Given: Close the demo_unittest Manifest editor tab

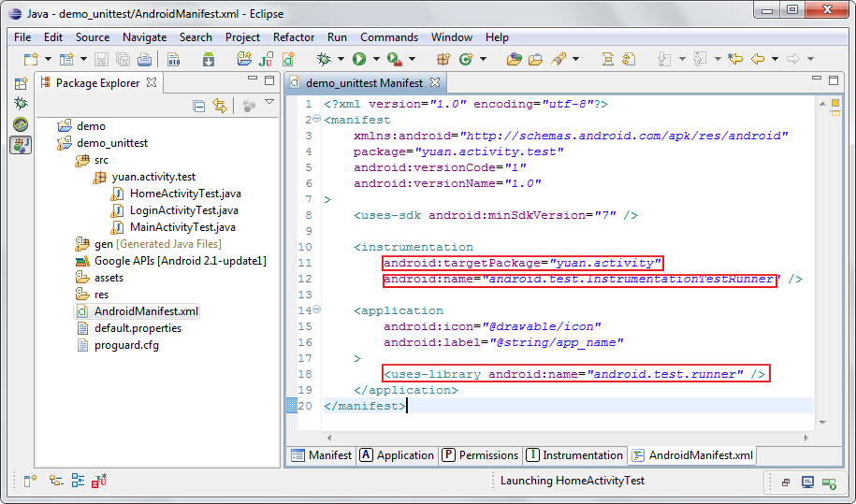Looking at the screenshot, I should coord(435,82).
